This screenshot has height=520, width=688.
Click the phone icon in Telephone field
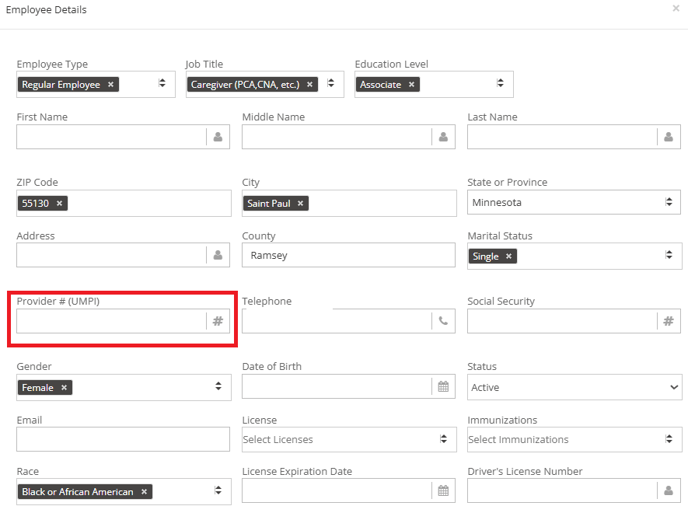point(443,321)
